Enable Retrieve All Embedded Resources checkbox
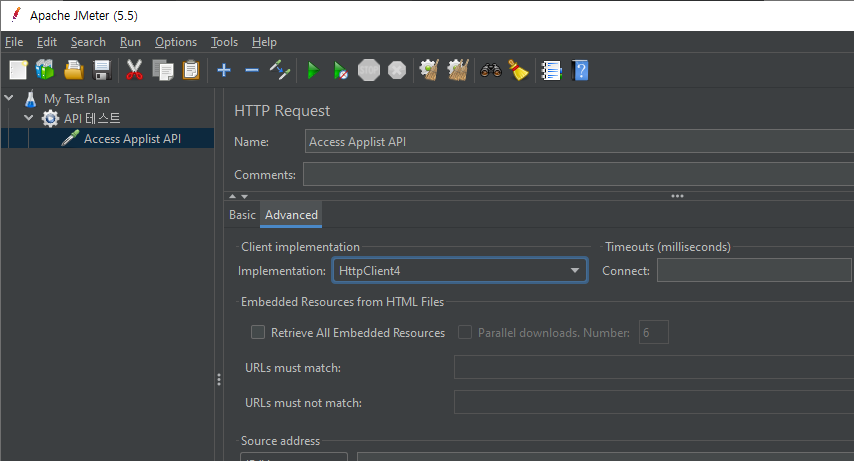This screenshot has height=461, width=854. coord(258,332)
